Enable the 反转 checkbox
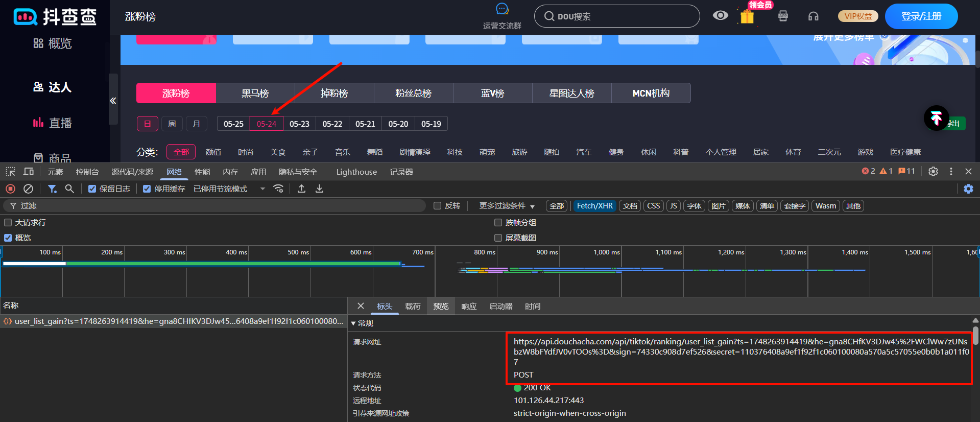Screen dimensions: 980x422 pos(437,206)
